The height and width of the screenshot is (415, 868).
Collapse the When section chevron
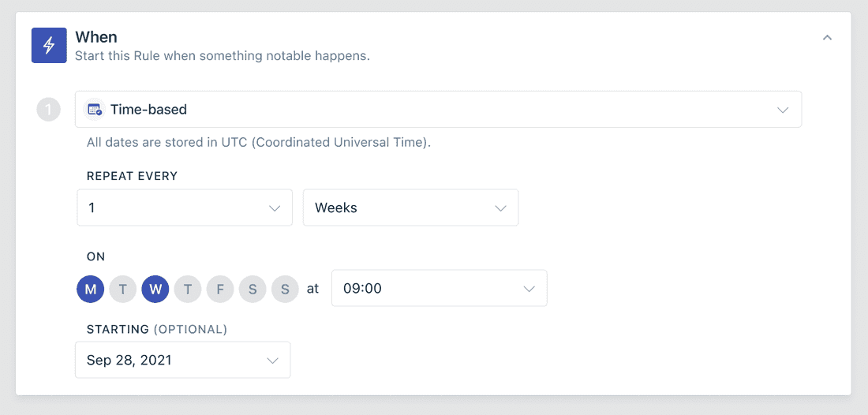(x=827, y=37)
